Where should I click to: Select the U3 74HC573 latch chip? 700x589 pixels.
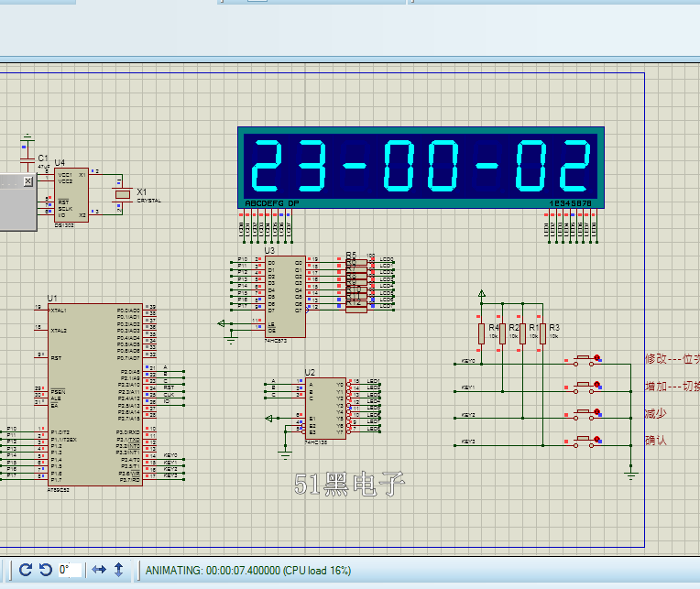pyautogui.click(x=285, y=296)
